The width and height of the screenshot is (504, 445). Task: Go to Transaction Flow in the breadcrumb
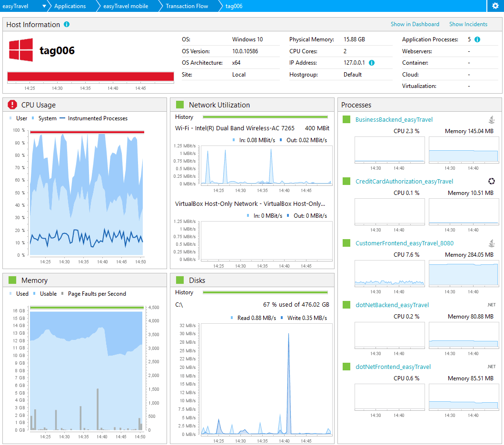click(x=187, y=6)
